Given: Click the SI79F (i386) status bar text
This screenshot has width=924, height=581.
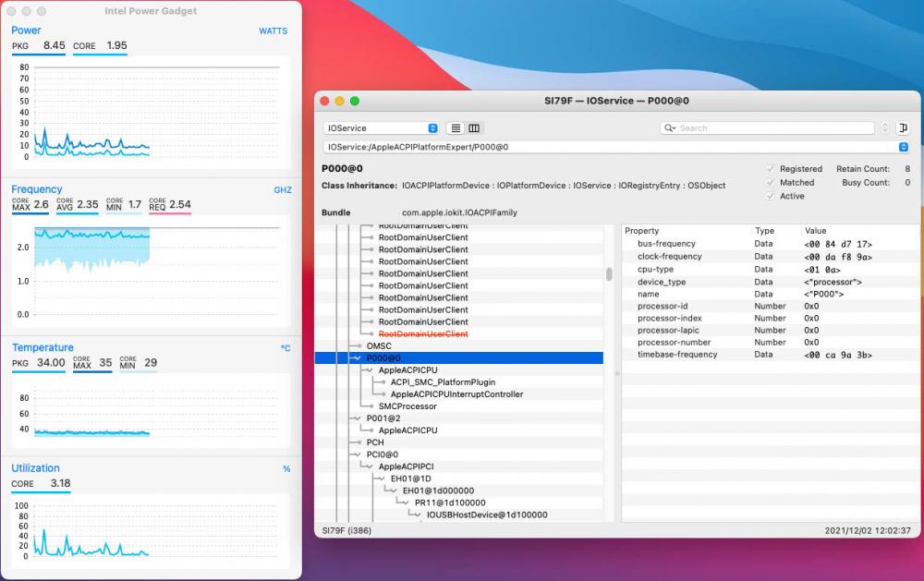Looking at the screenshot, I should coord(346,530).
